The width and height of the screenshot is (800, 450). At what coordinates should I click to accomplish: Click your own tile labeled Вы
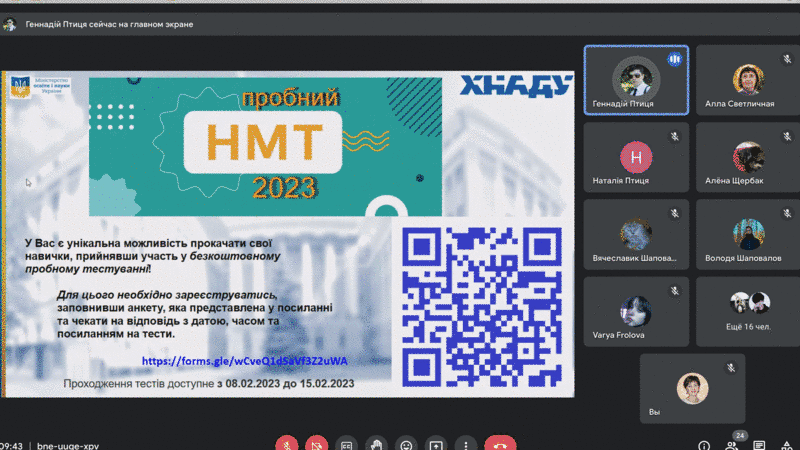[x=692, y=389]
